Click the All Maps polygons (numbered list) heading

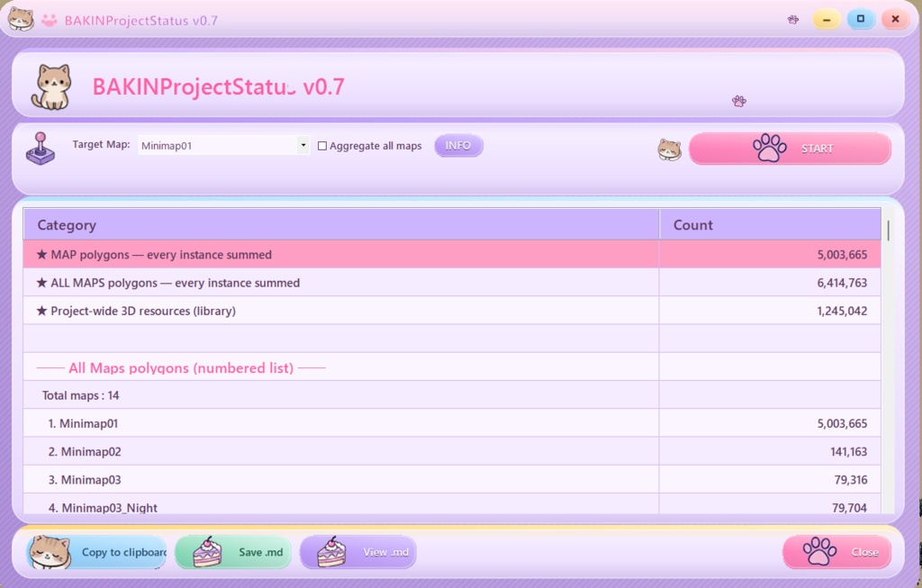tap(181, 368)
